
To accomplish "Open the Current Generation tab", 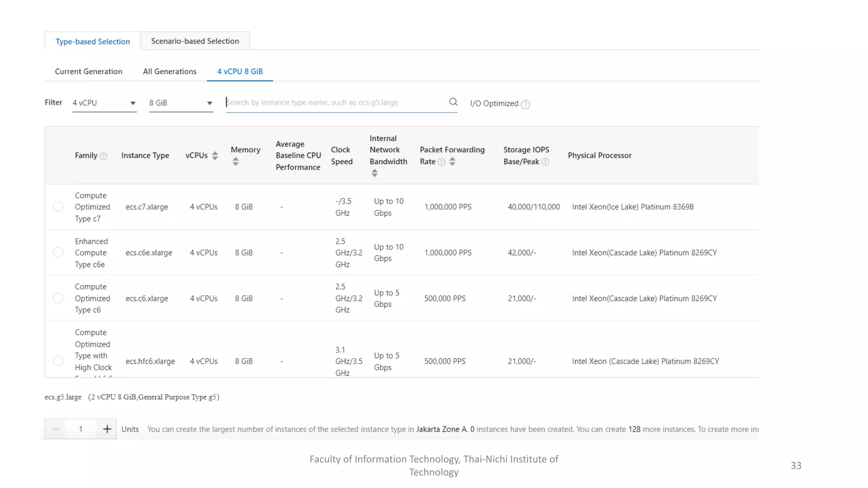I will click(89, 72).
